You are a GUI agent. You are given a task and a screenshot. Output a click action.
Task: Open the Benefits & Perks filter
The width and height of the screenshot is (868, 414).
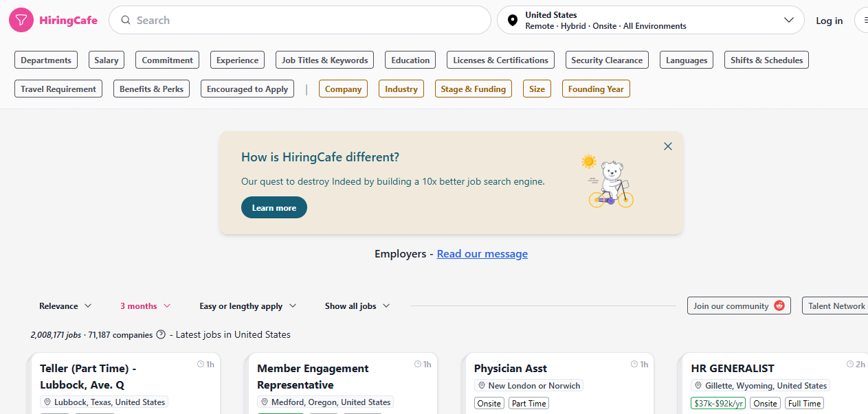(151, 89)
